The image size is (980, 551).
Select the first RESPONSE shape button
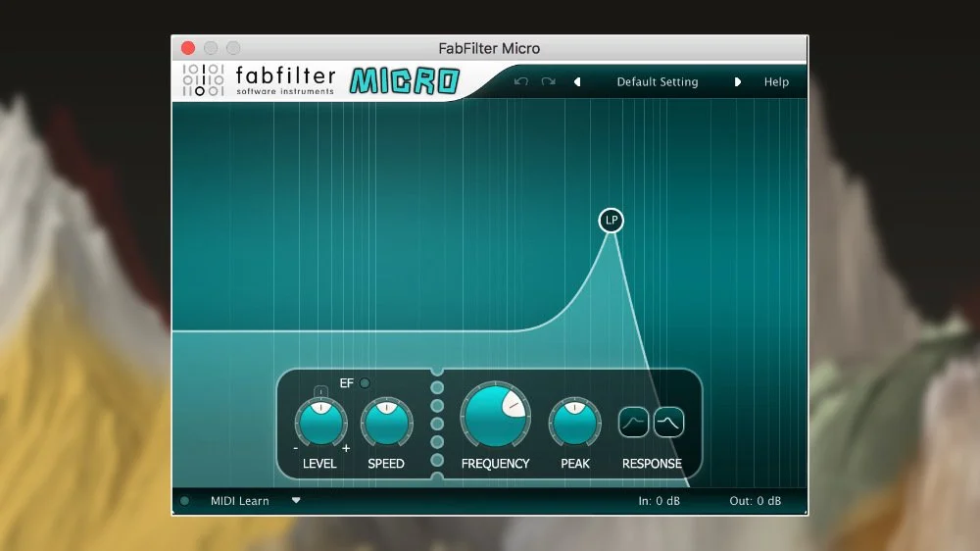coord(633,423)
